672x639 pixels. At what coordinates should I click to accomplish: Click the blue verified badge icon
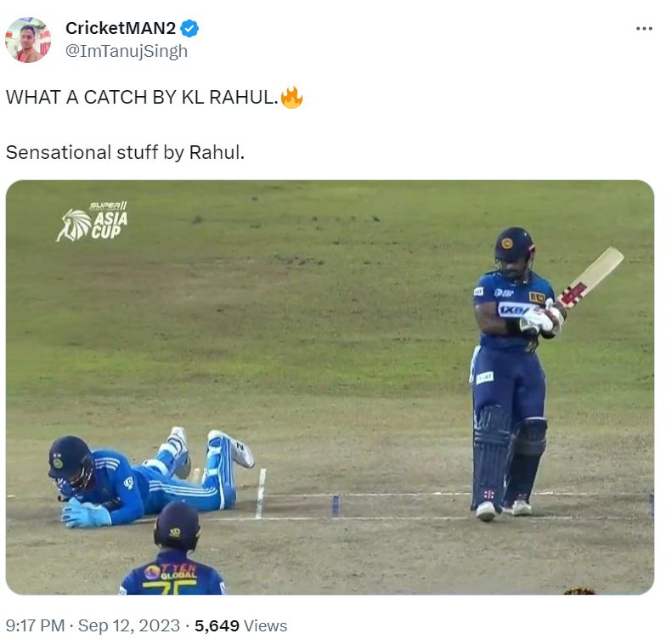point(189,29)
